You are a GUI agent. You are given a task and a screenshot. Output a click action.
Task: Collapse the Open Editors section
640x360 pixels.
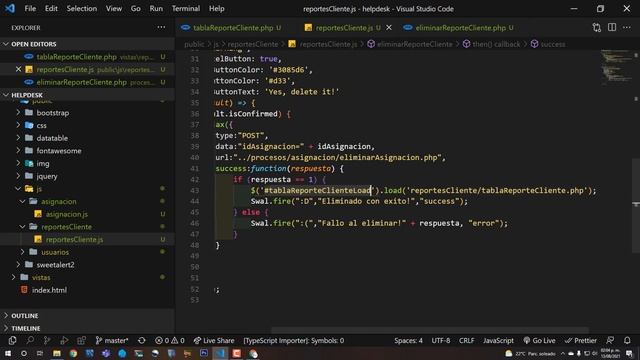pyautogui.click(x=87, y=44)
